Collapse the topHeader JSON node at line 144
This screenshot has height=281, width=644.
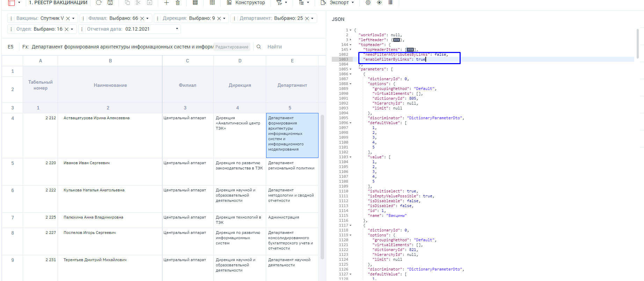(x=351, y=45)
